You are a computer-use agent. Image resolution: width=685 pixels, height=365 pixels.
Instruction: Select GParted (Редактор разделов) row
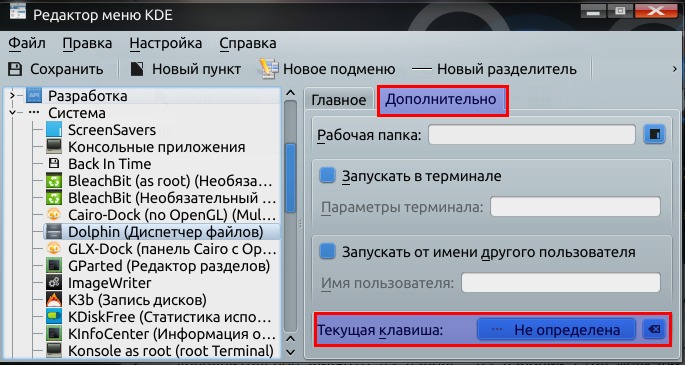coord(162,266)
